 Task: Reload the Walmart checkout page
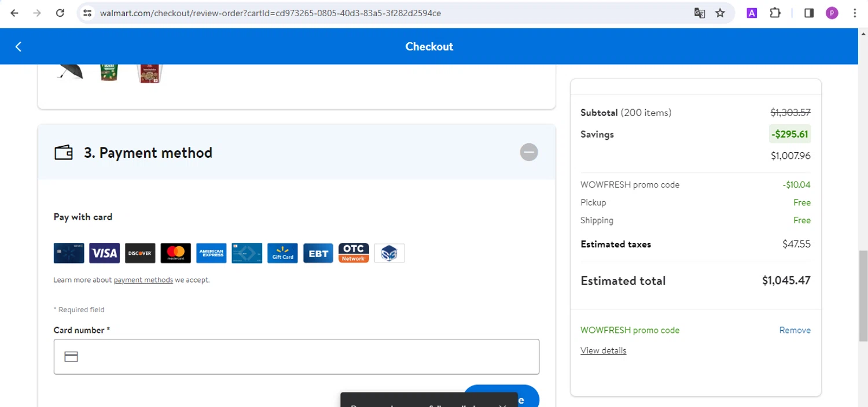pyautogui.click(x=60, y=13)
